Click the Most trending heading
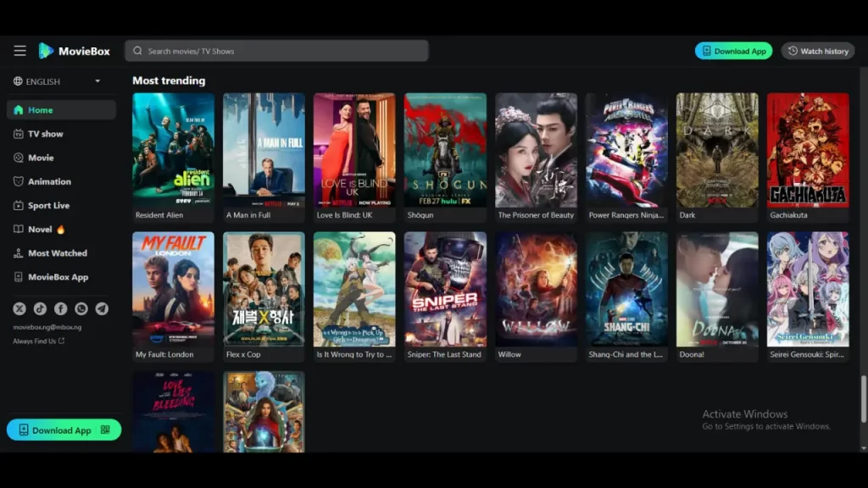Image resolution: width=868 pixels, height=488 pixels. point(169,80)
